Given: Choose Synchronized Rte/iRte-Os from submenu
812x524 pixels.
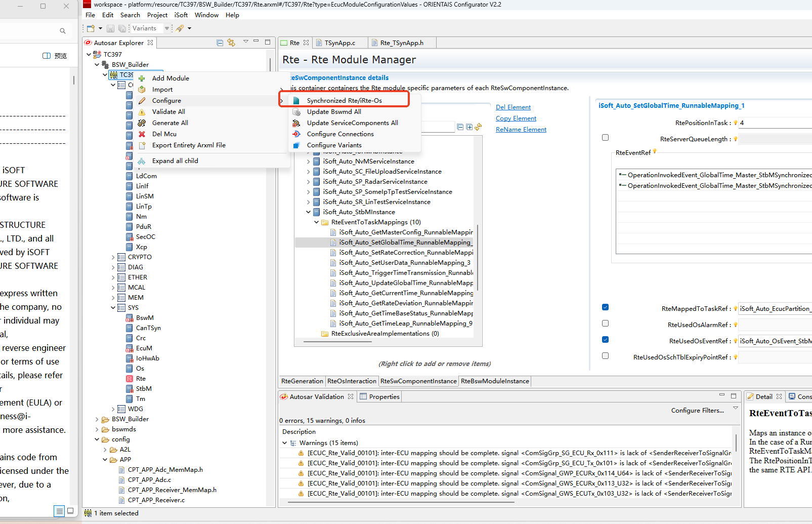Looking at the screenshot, I should (344, 101).
